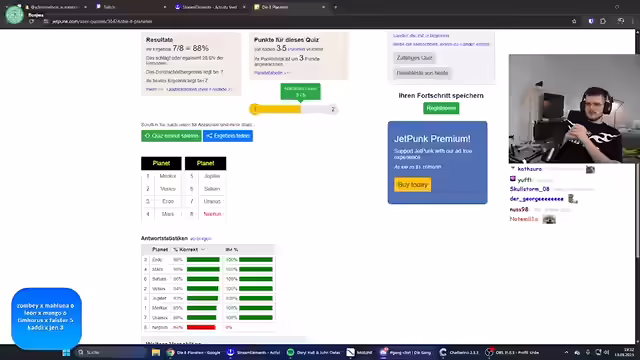The height and width of the screenshot is (360, 640).
Task: Click the Uranus cell in planet table
Action: tap(212, 201)
